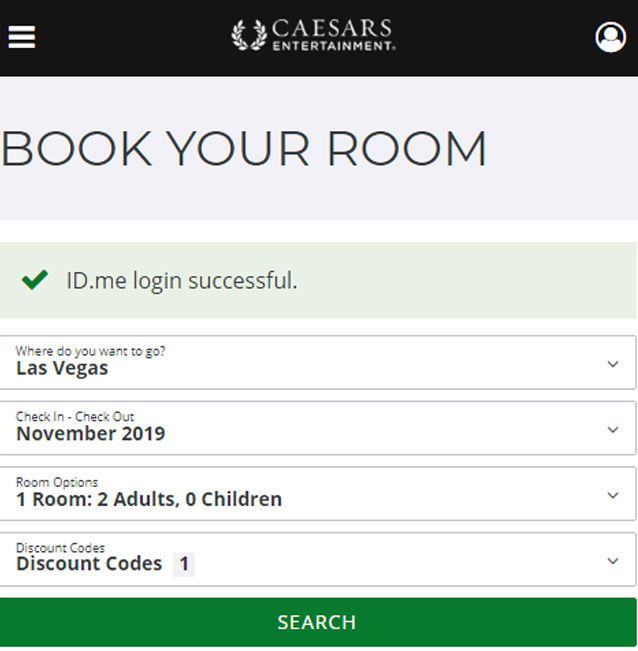Open the user account profile icon
Viewport: 638px width, 651px height.
[610, 37]
